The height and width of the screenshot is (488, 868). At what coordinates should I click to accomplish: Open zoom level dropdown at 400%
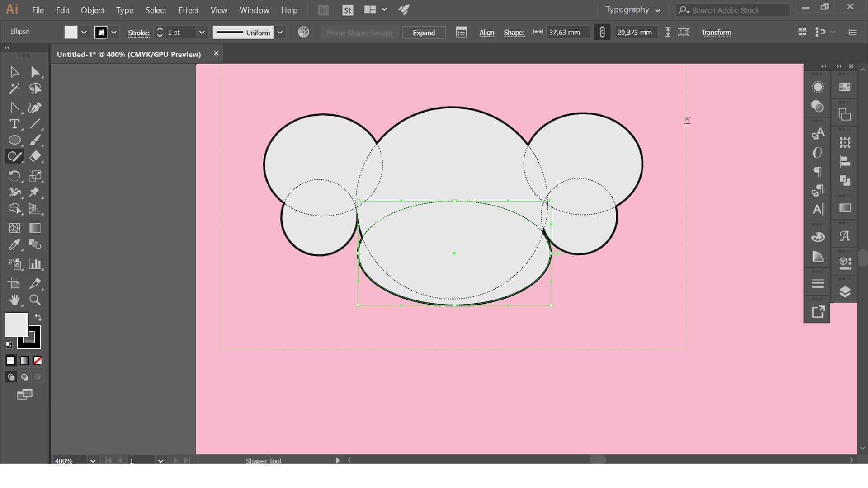[93, 460]
